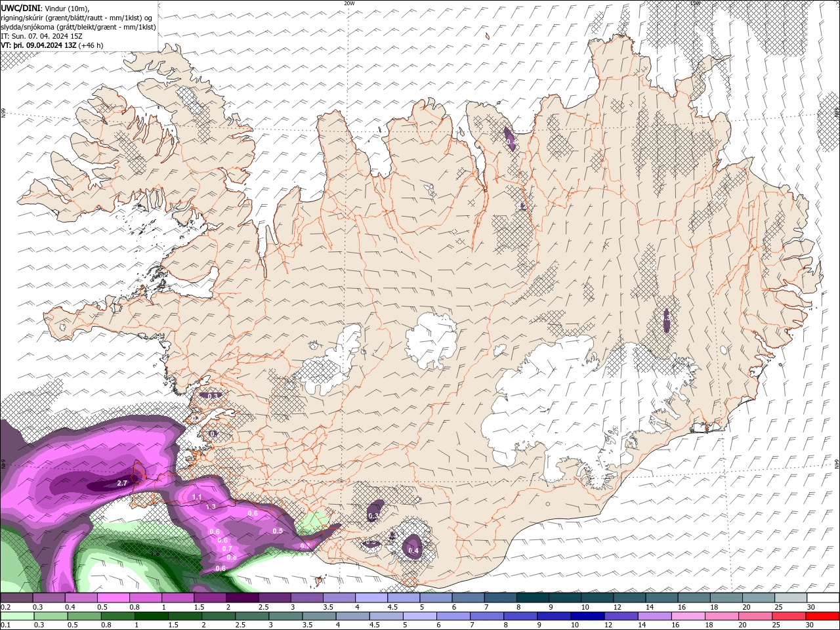Viewport: 840px width, 630px height.
Task: Click the darkest green swatch labeled 1 in the lower scale
Action: (151, 616)
